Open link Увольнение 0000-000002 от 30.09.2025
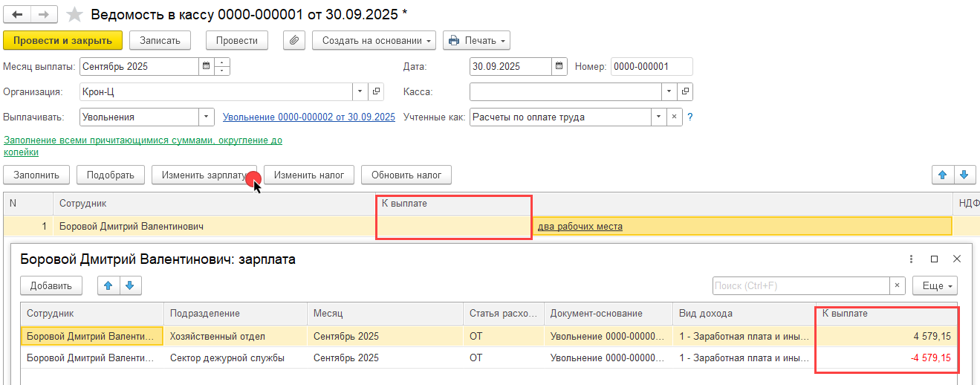Viewport: 980px width, 385px height. click(309, 117)
